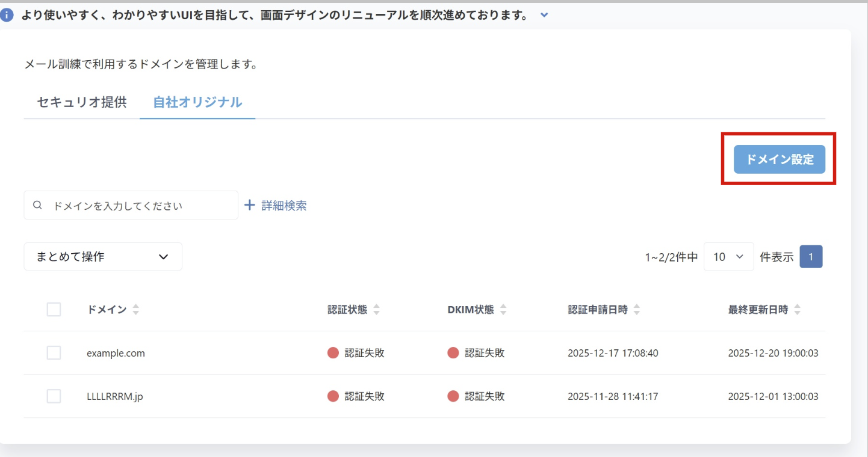Sort by 認証状態 column arrows
This screenshot has height=457, width=868.
point(377,310)
